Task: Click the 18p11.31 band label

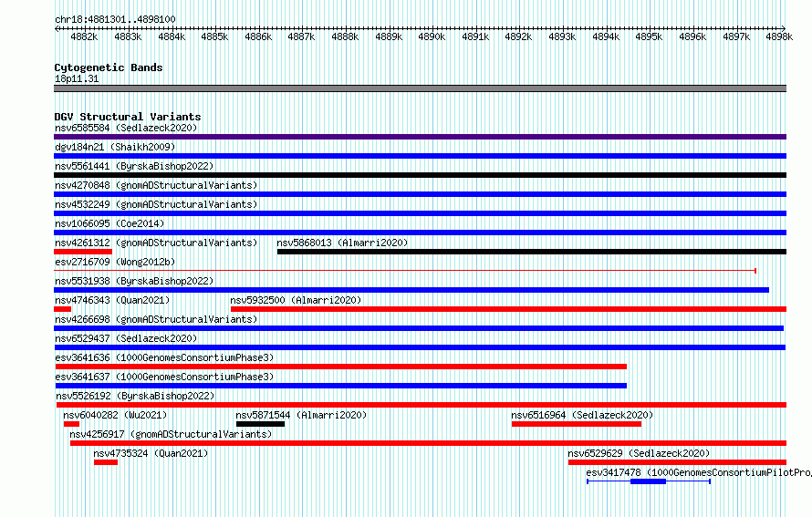Action: (x=77, y=78)
